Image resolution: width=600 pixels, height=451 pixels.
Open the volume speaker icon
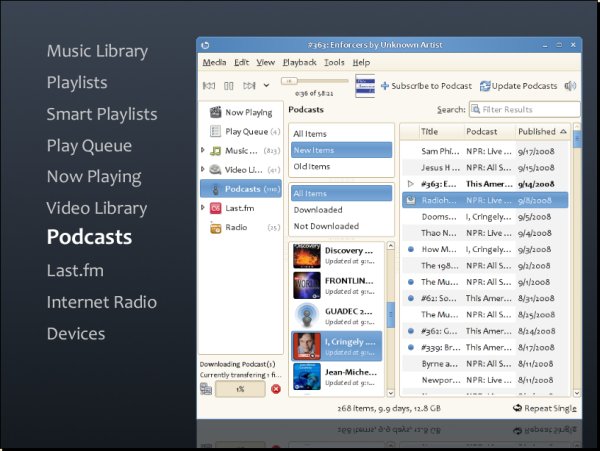tap(570, 86)
